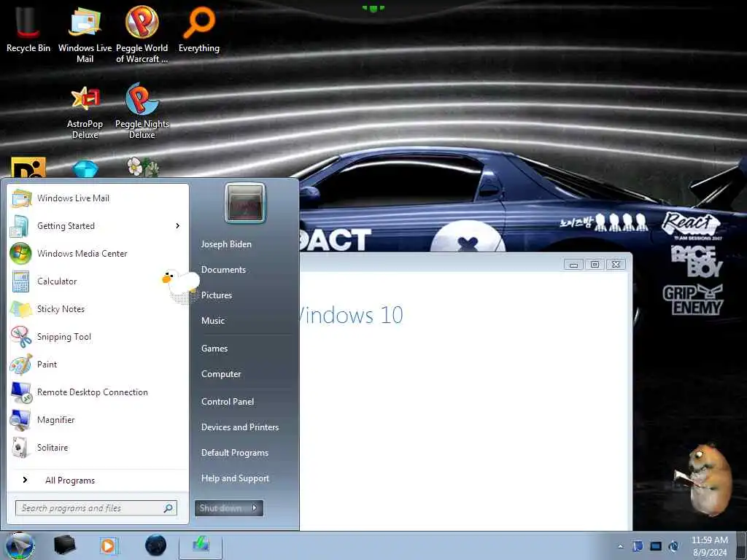Click the Snipping Tool scissors icon
The height and width of the screenshot is (560, 747).
click(x=21, y=337)
